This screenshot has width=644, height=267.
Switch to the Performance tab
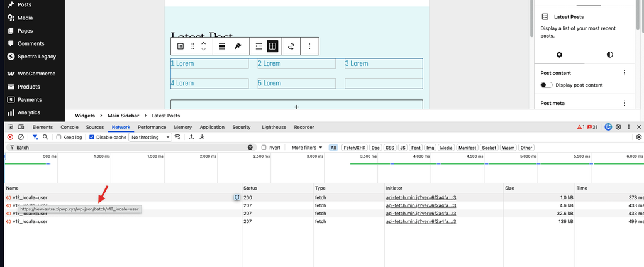tap(152, 127)
